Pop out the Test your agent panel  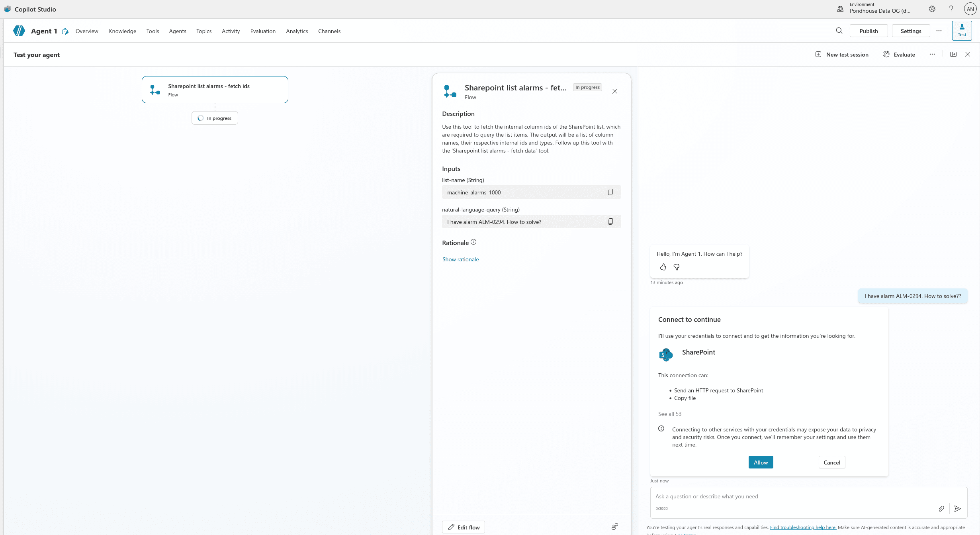click(953, 54)
